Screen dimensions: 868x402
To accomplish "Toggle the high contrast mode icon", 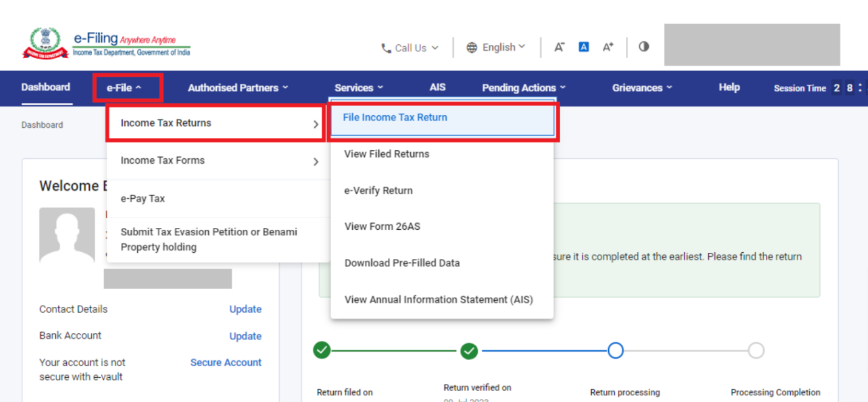I will click(644, 47).
